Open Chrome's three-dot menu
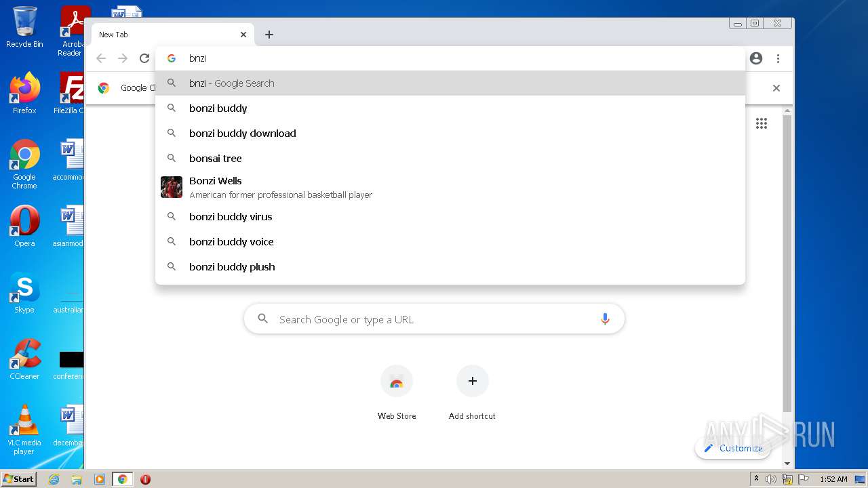The image size is (868, 488). 778,58
